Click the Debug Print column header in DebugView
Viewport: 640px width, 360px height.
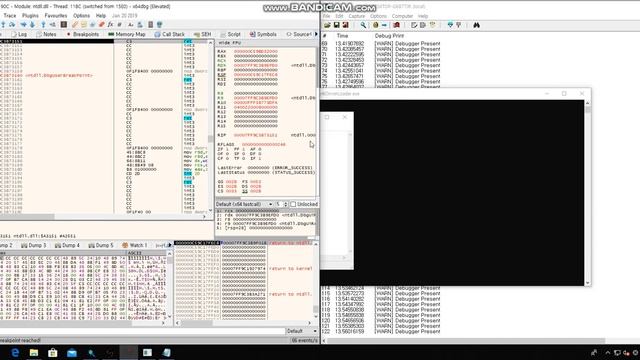coord(389,36)
